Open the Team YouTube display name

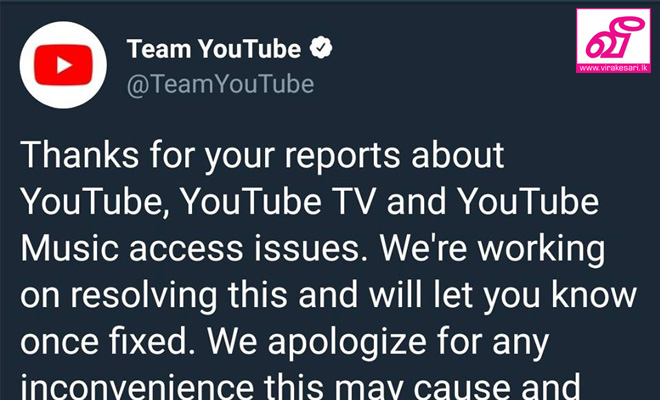coord(214,48)
